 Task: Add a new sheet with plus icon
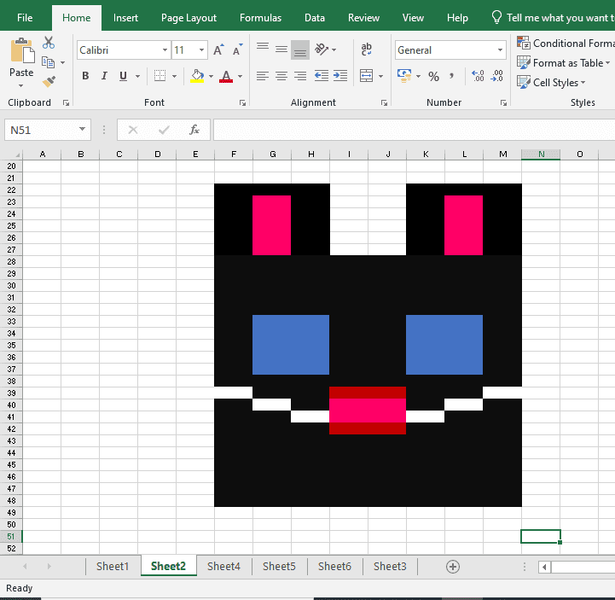pos(453,567)
